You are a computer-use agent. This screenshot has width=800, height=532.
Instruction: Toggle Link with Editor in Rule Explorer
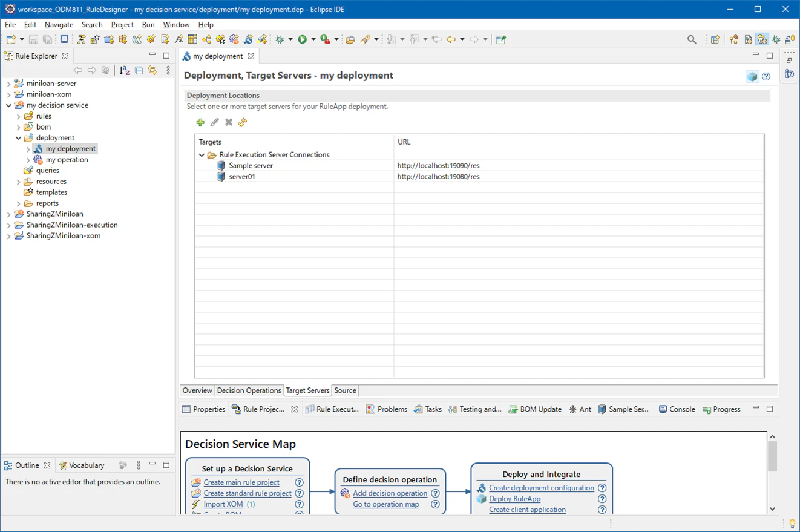152,71
